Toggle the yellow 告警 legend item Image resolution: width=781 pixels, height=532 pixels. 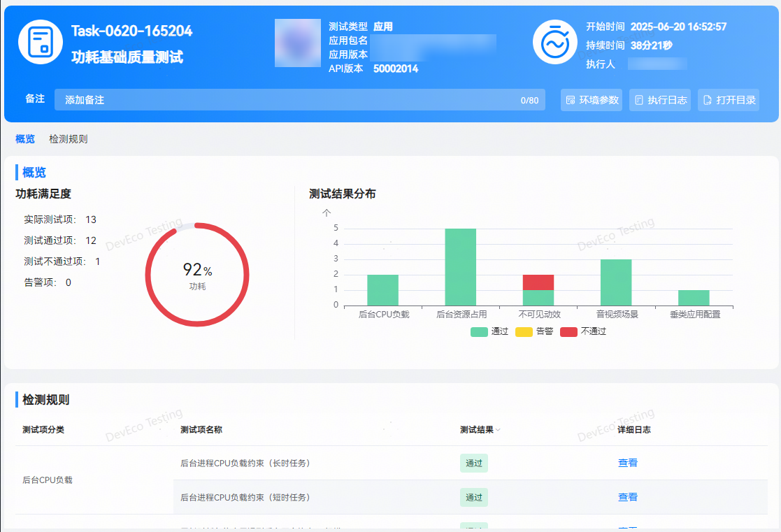[x=534, y=331]
